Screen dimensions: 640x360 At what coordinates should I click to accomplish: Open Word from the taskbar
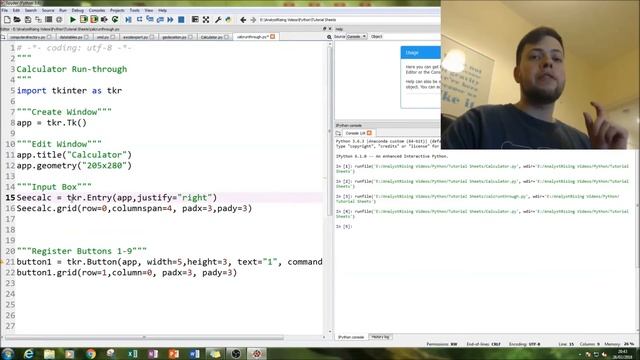(x=194, y=354)
